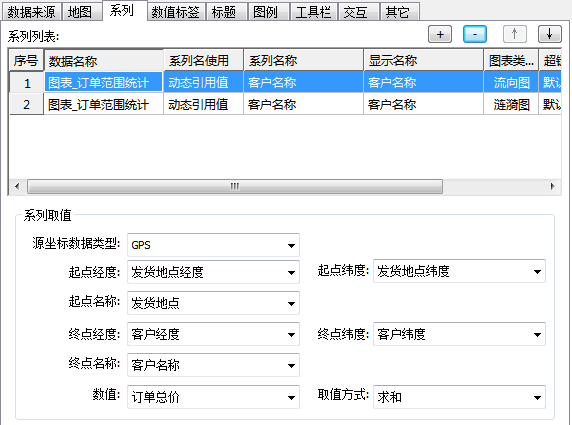This screenshot has height=425, width=572.
Task: Switch to the 数据来源 tab
Action: click(31, 12)
